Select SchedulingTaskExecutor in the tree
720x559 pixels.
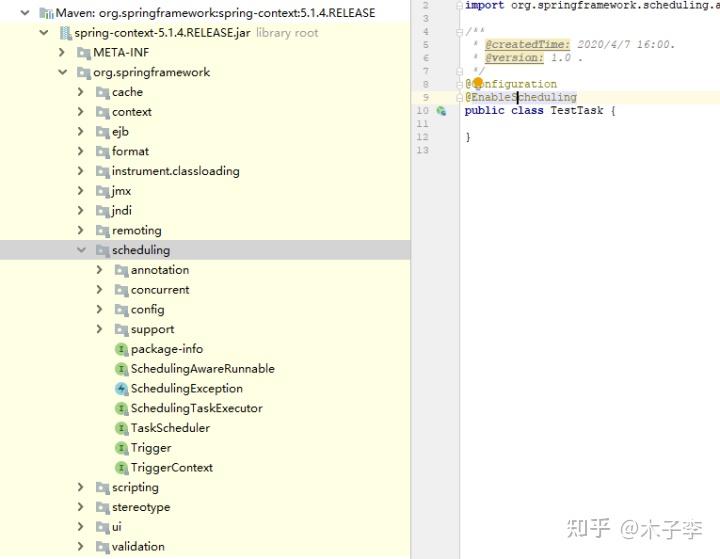click(197, 408)
